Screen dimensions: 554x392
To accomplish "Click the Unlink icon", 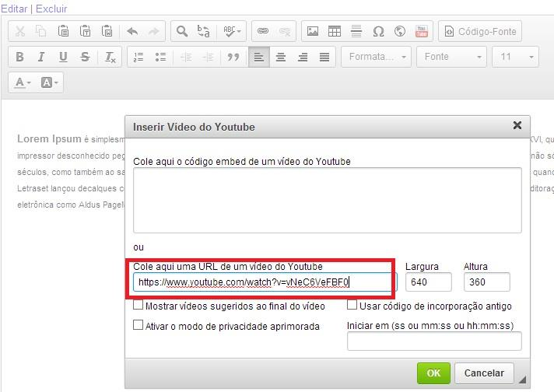I will (x=285, y=31).
